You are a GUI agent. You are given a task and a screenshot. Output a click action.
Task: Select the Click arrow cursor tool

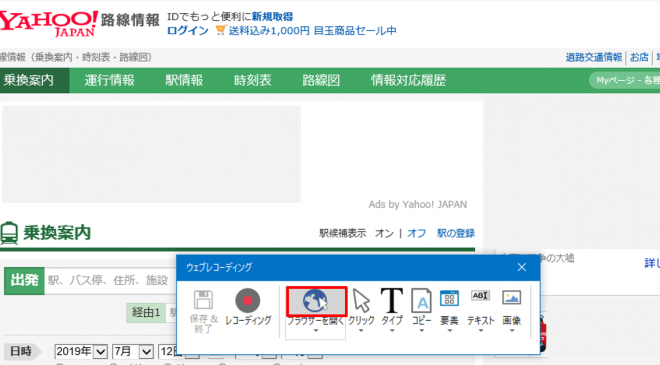tap(361, 301)
